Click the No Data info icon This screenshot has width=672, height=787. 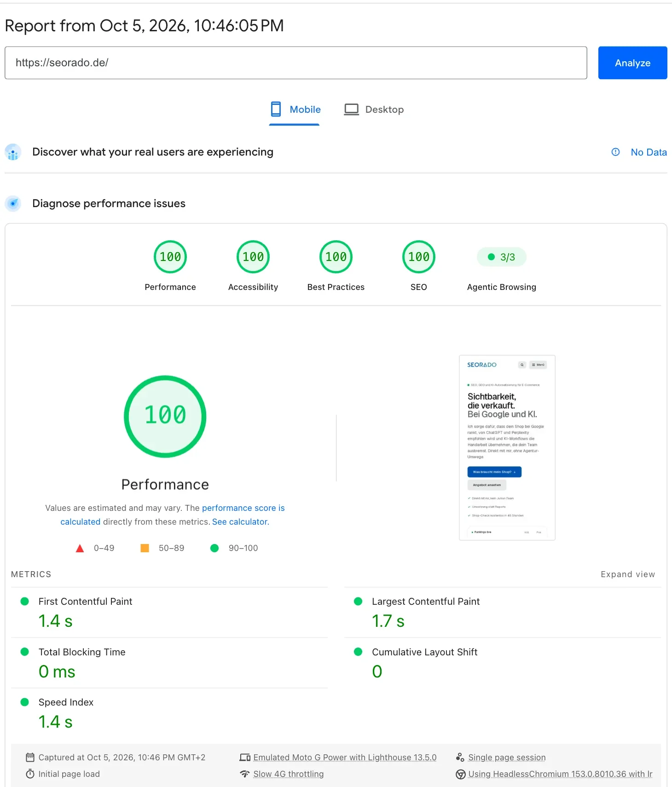615,152
